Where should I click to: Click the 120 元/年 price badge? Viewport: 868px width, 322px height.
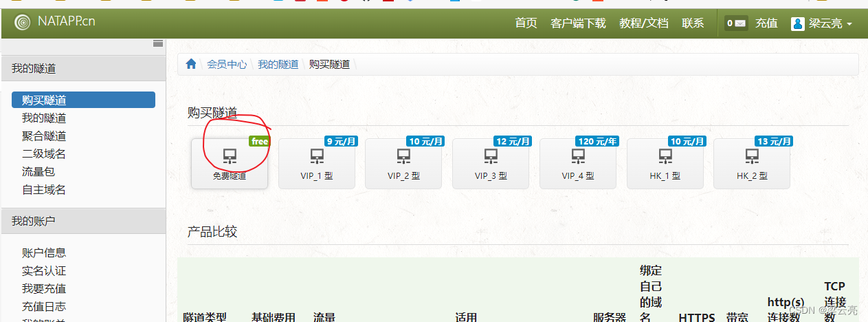click(x=597, y=141)
